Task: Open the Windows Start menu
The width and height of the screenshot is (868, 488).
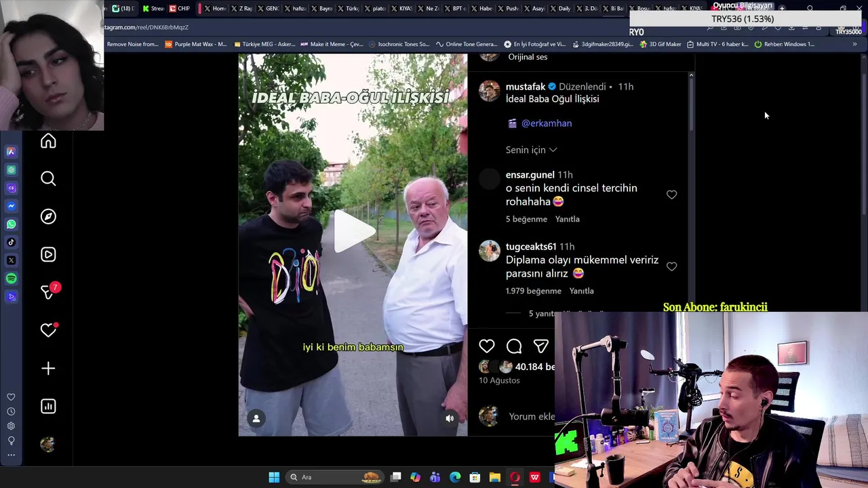Action: click(274, 477)
